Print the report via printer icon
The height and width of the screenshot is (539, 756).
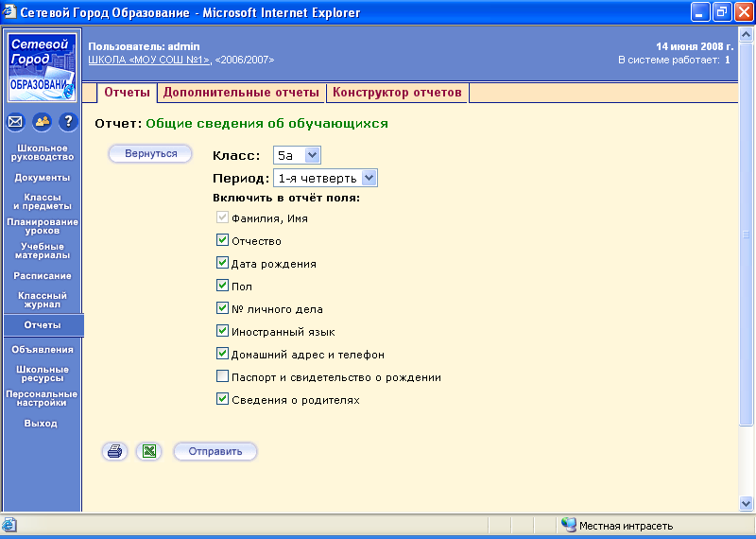[x=114, y=452]
